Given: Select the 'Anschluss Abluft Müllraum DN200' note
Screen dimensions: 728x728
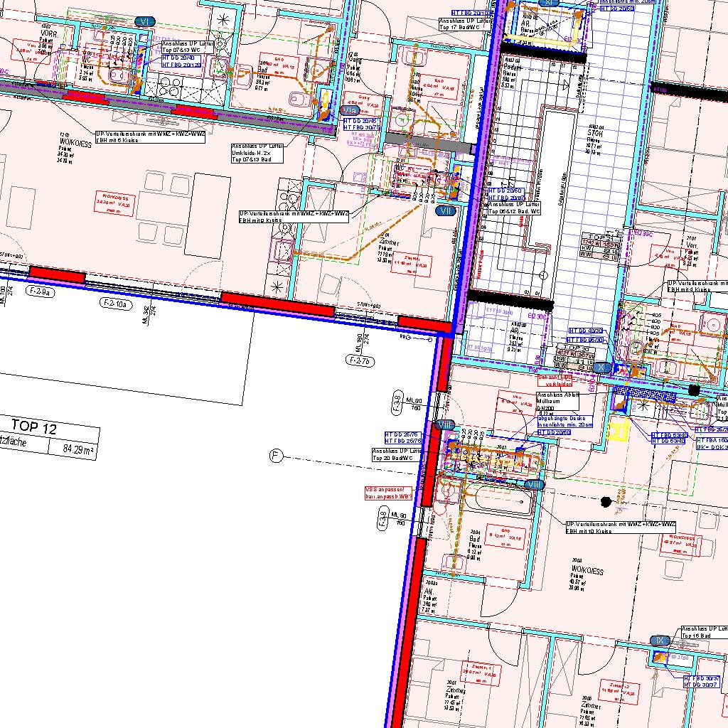Looking at the screenshot, I should click(x=557, y=401).
